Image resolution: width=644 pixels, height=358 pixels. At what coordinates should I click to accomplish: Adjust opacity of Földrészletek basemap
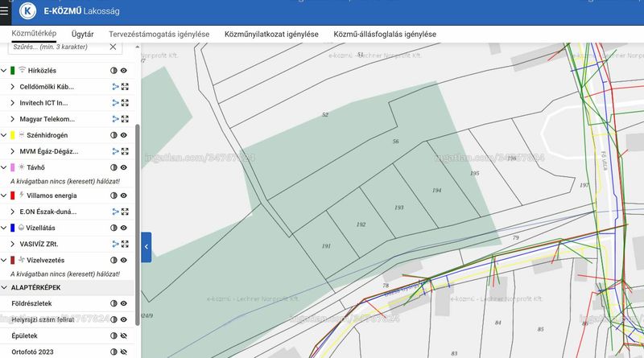(x=114, y=303)
